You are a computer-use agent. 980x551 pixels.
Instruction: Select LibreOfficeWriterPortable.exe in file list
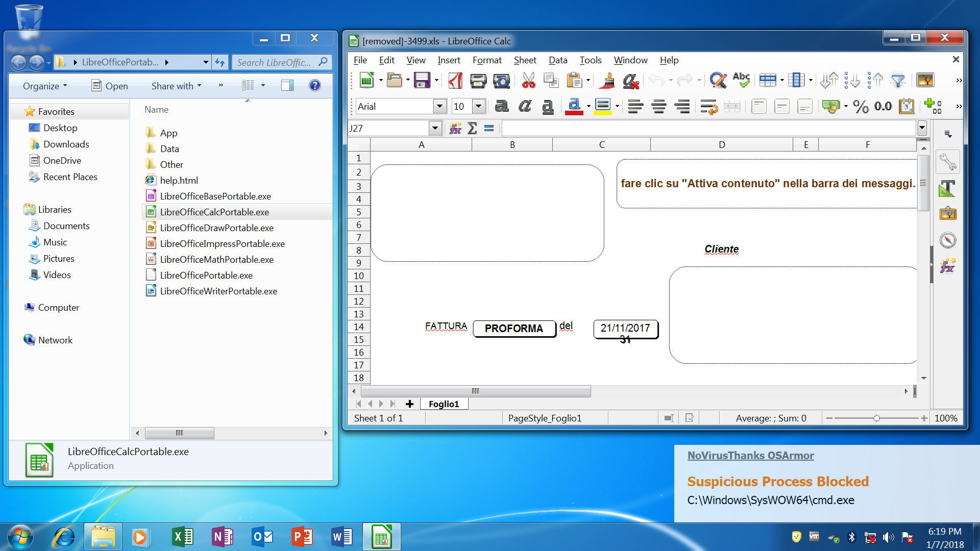[x=218, y=291]
